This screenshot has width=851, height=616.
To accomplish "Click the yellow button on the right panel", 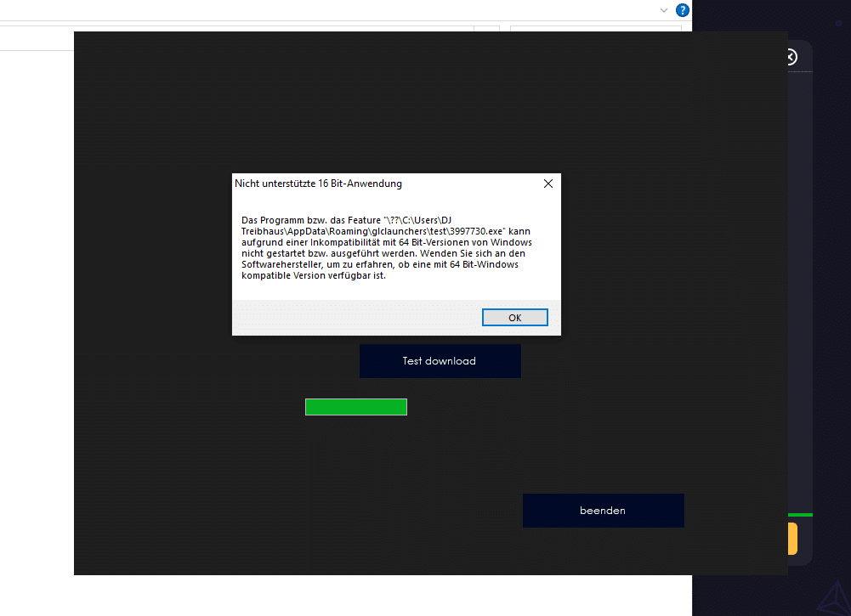I will tap(792, 539).
